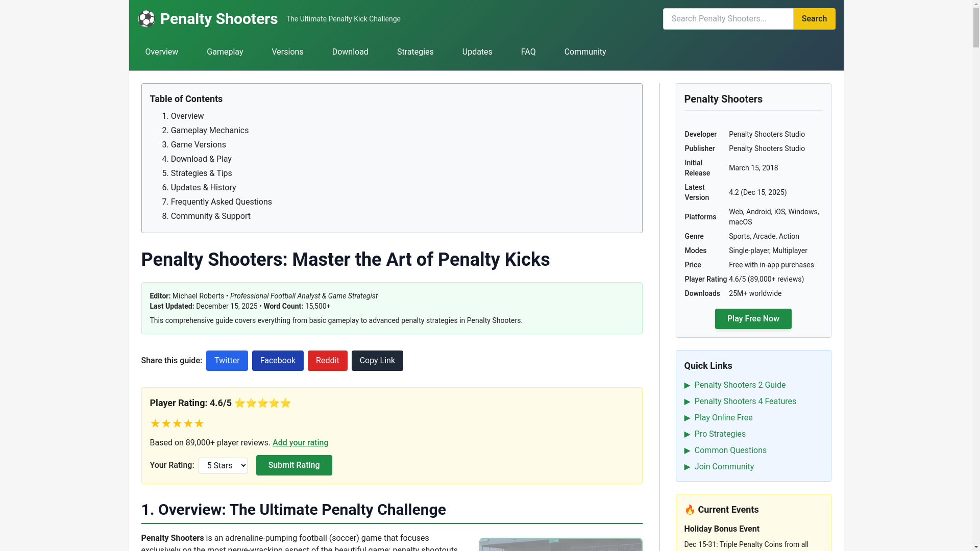The image size is (980, 551).
Task: Open the Common Questions quick link
Action: 730,450
